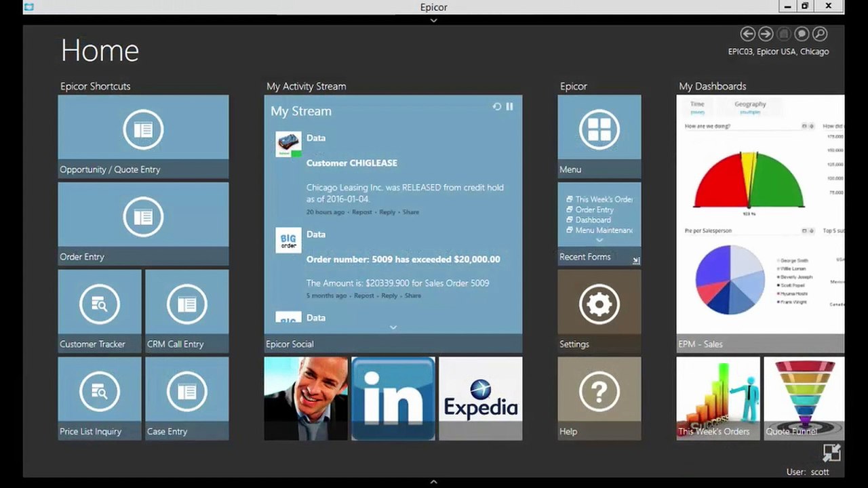The image size is (868, 488).
Task: Click the Order number 5009 exceeded headline
Action: click(403, 259)
